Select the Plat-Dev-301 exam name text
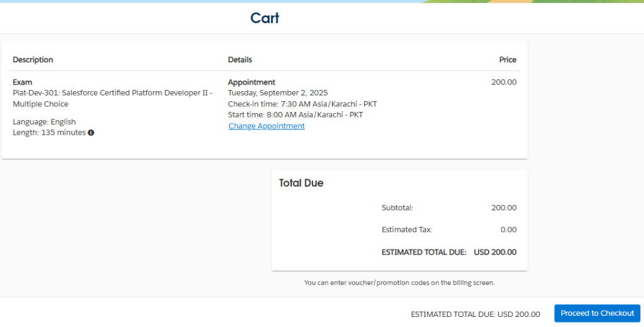 [x=113, y=99]
